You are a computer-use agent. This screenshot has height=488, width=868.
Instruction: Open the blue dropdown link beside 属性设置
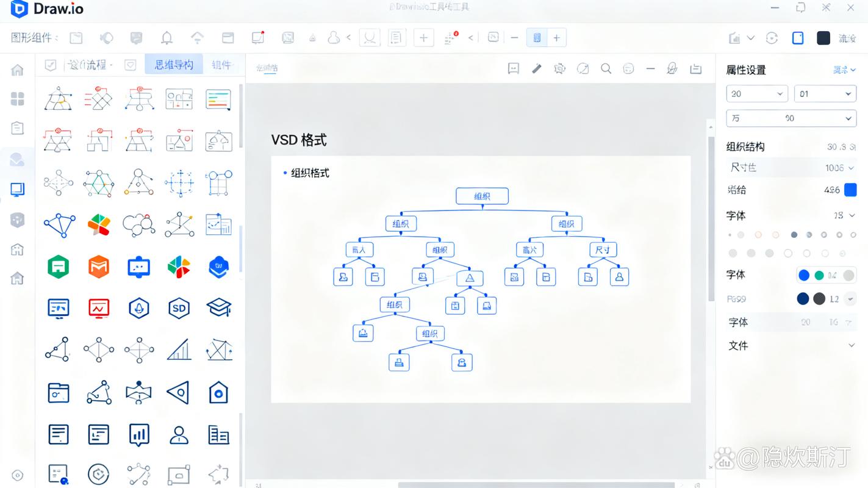point(844,70)
